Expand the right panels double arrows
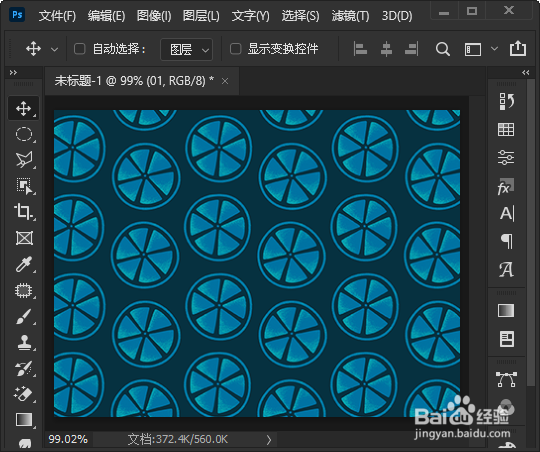 [x=526, y=72]
